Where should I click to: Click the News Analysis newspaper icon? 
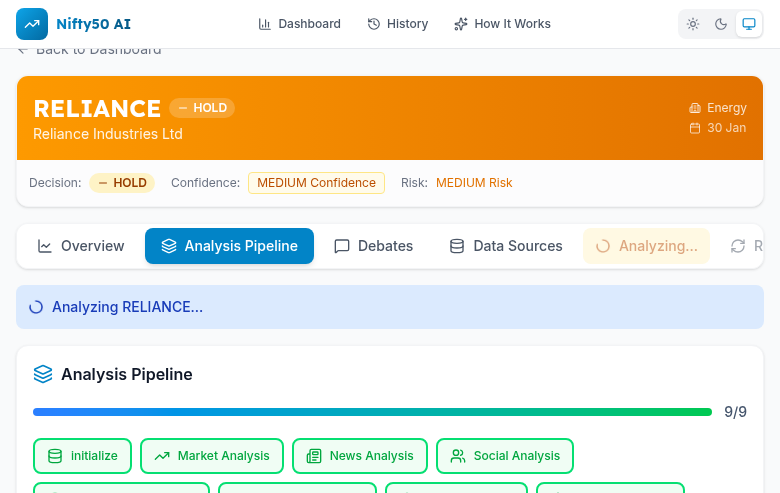[x=314, y=456]
